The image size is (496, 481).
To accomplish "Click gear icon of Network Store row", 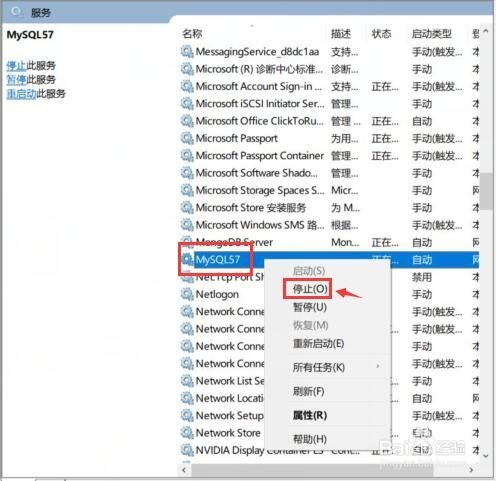I will click(187, 433).
